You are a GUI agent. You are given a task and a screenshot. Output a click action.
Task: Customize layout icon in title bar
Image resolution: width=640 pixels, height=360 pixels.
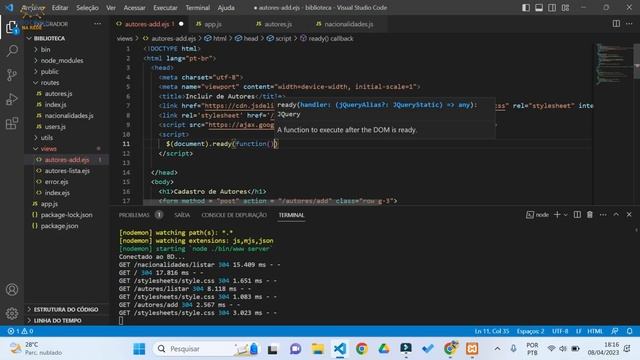pos(565,8)
